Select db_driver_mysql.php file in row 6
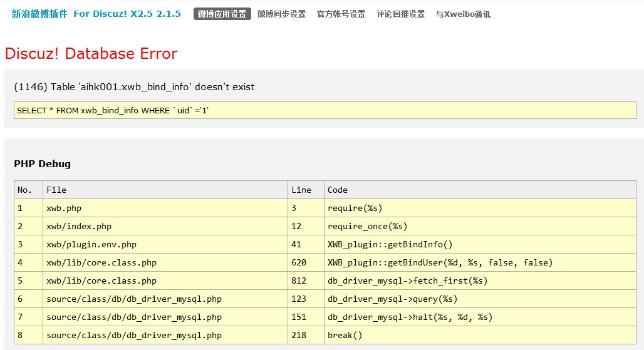644x350 pixels. point(165,299)
